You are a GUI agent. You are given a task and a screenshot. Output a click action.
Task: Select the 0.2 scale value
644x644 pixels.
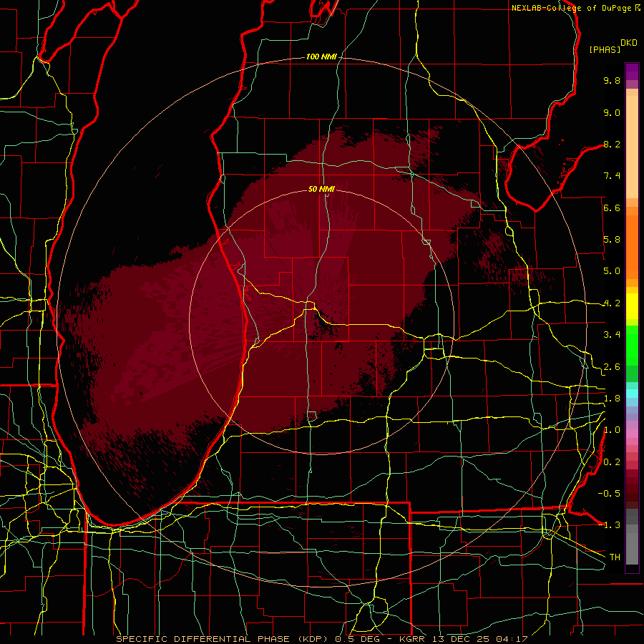click(x=612, y=462)
